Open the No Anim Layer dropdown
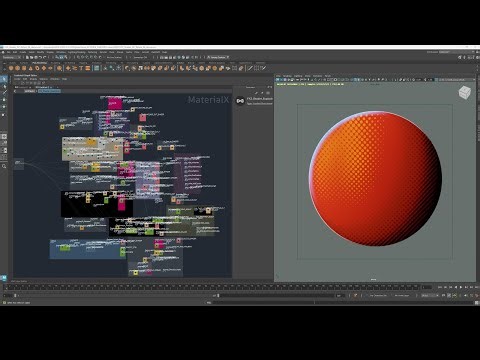This screenshot has width=480, height=360. pos(403,295)
